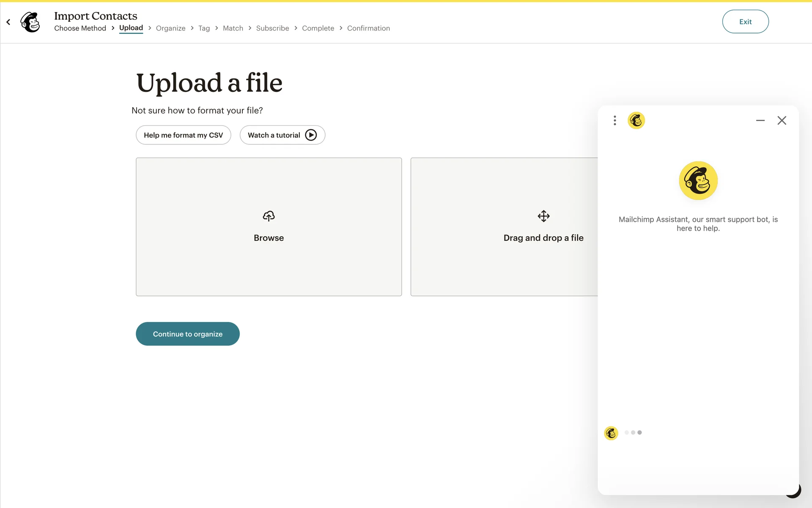Minimize the Mailchimp Assistant chat panel
This screenshot has width=812, height=508.
760,121
